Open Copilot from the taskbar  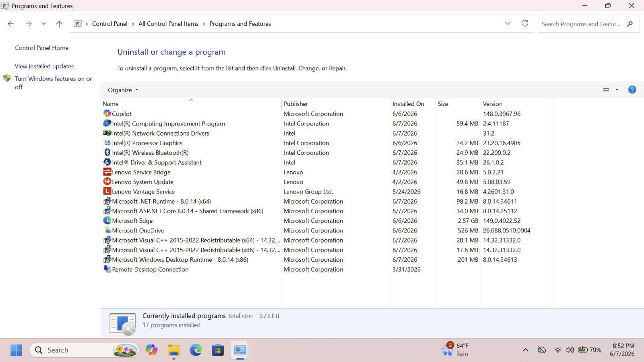pyautogui.click(x=152, y=350)
